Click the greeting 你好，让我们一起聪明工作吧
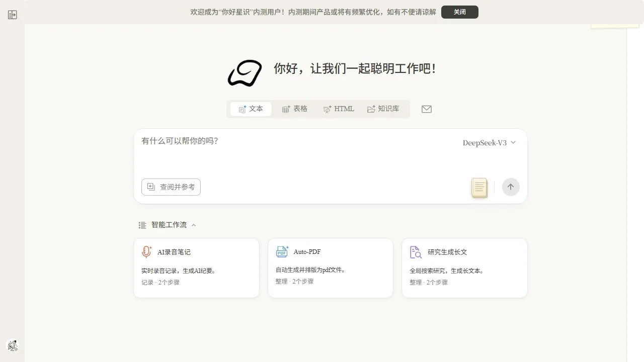 click(355, 68)
